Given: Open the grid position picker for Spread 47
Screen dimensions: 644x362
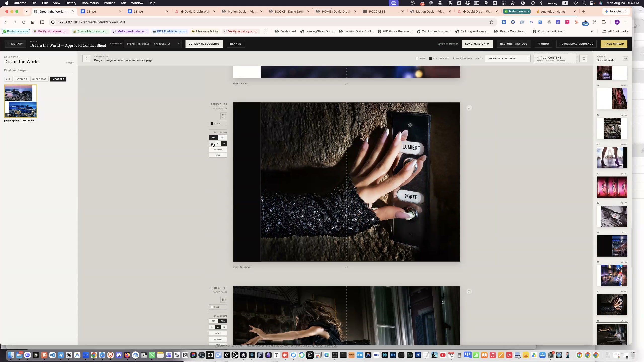Looking at the screenshot, I should 224,116.
